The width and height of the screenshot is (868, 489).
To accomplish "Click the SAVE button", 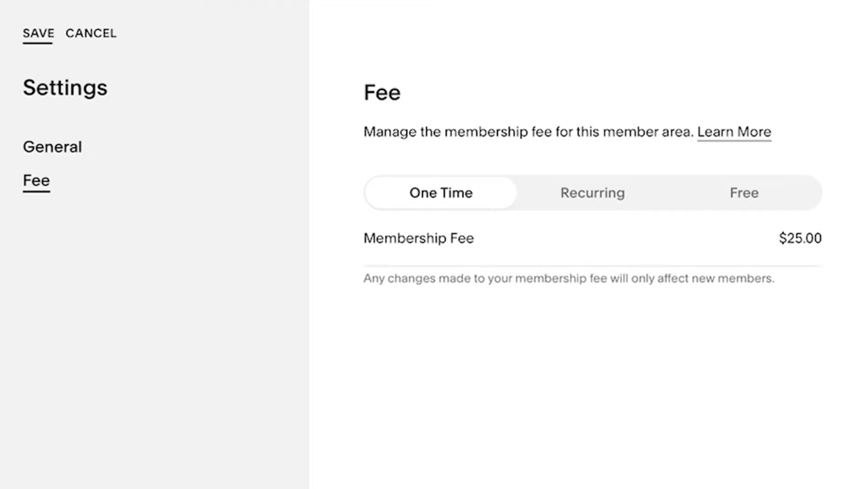I will 38,33.
